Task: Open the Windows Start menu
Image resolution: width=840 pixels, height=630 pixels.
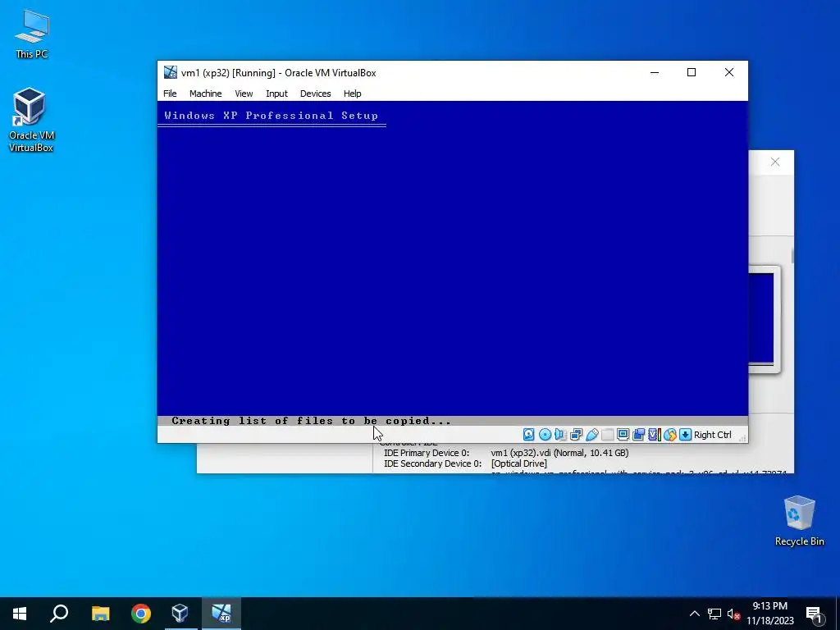Action: 20,614
